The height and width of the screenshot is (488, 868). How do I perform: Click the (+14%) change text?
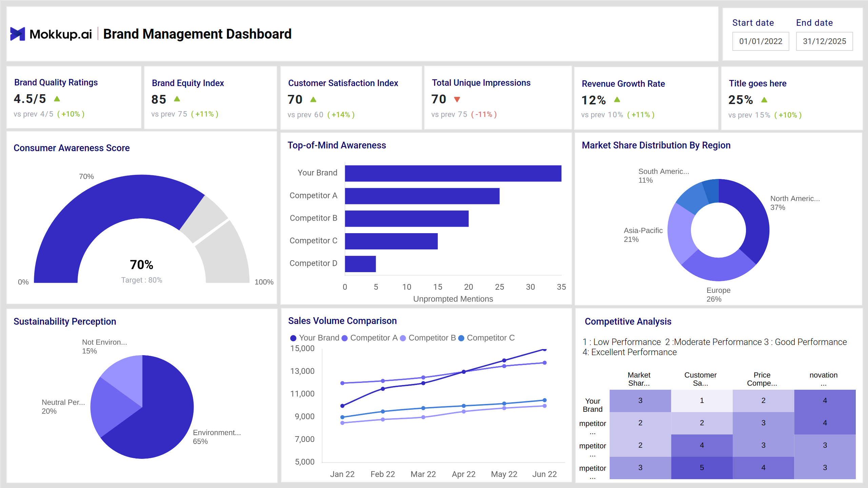(x=341, y=115)
